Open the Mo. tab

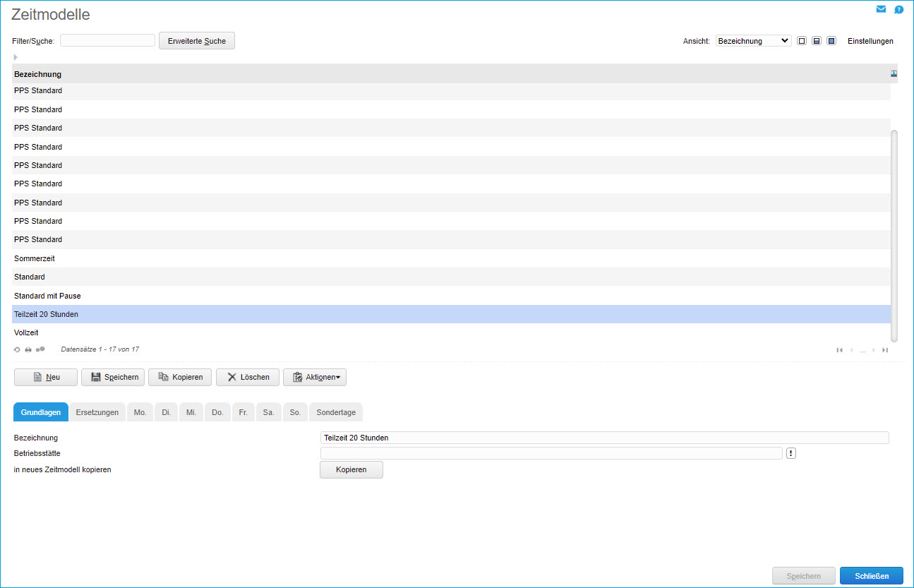tap(140, 412)
